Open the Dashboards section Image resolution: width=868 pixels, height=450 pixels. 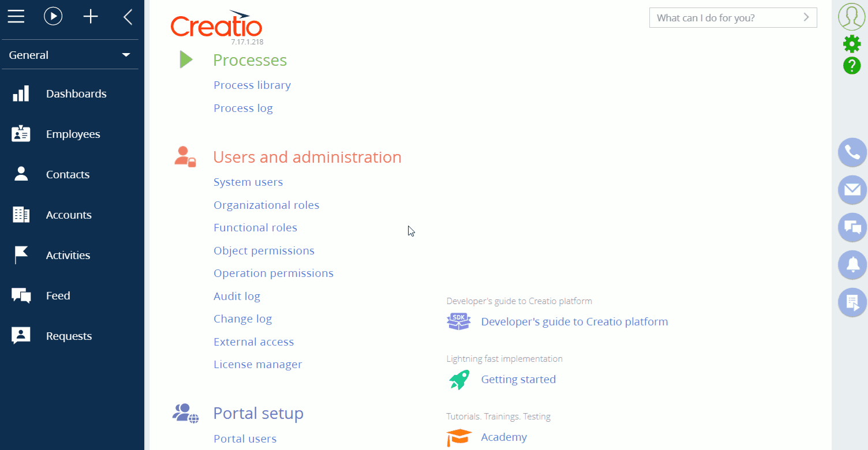tap(76, 93)
